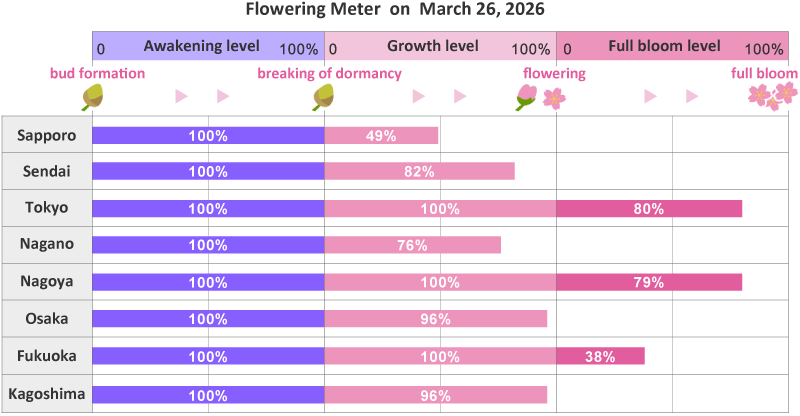The height and width of the screenshot is (416, 800).
Task: Click the arrow just before the flowering icon
Action: coord(460,96)
